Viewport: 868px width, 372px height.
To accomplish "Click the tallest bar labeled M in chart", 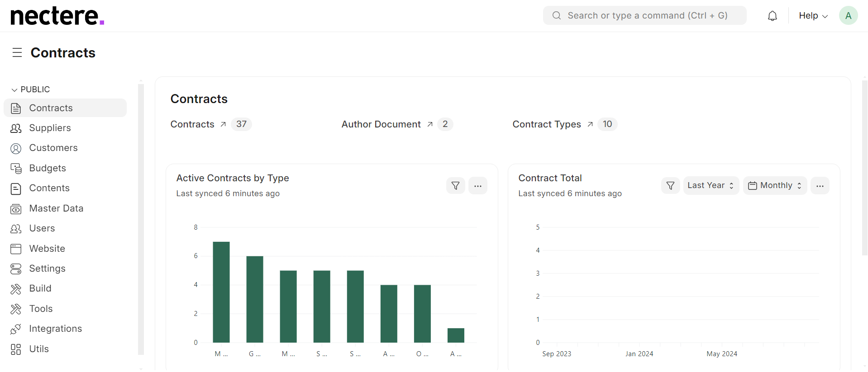I will point(221,292).
